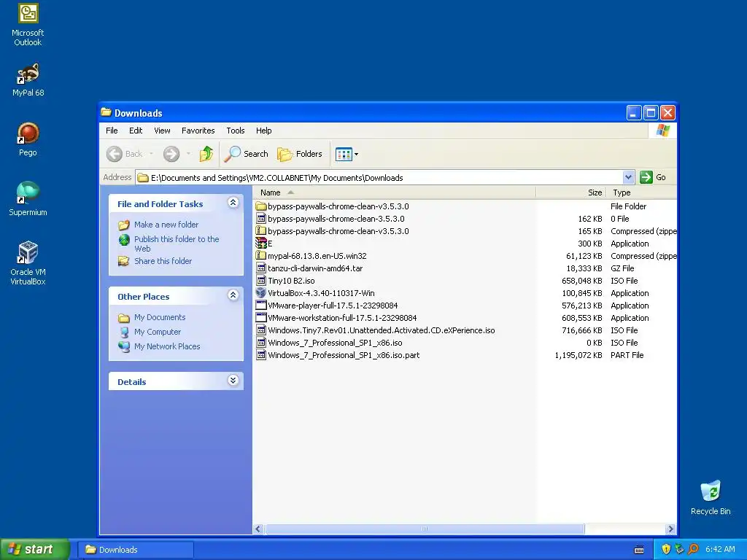Viewport: 747px width, 560px height.
Task: Click the scroll left arrow
Action: pyautogui.click(x=258, y=529)
